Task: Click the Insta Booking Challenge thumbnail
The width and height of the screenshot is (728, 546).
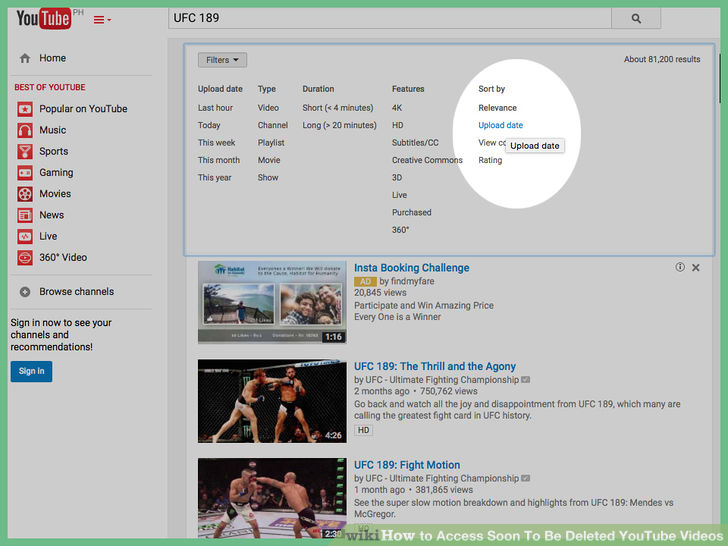Action: tap(272, 302)
